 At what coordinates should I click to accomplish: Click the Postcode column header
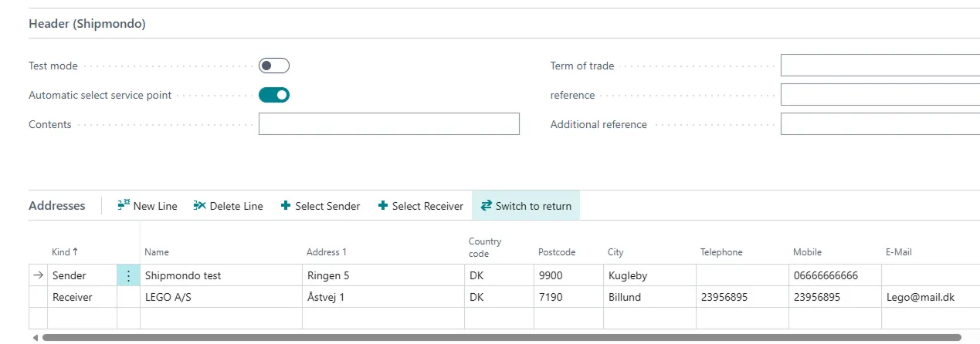click(556, 252)
